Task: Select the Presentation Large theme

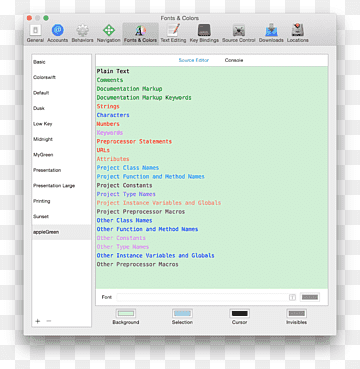Action: [61, 186]
